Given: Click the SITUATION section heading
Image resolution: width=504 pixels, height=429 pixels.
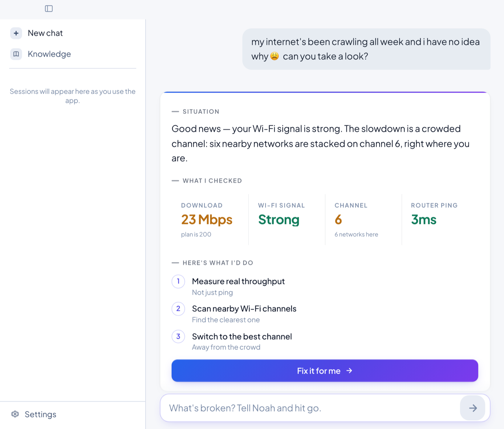Looking at the screenshot, I should [x=201, y=112].
